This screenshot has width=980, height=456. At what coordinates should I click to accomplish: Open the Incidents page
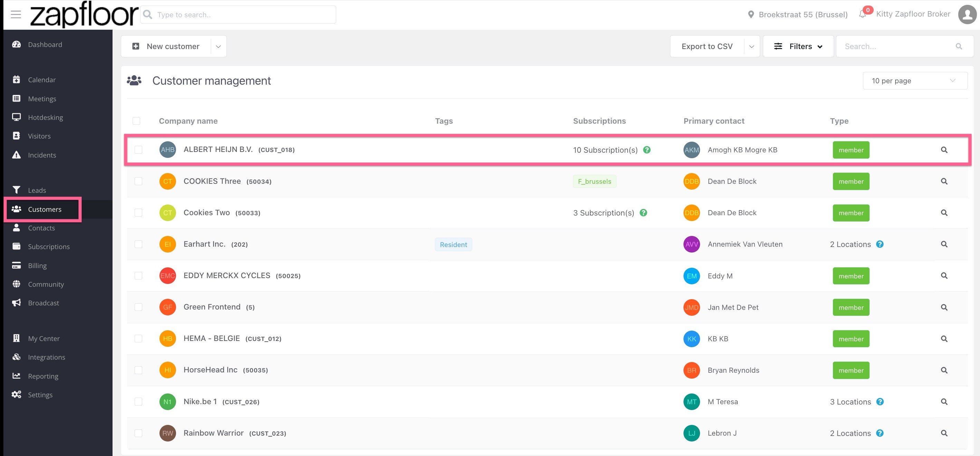[x=42, y=155]
